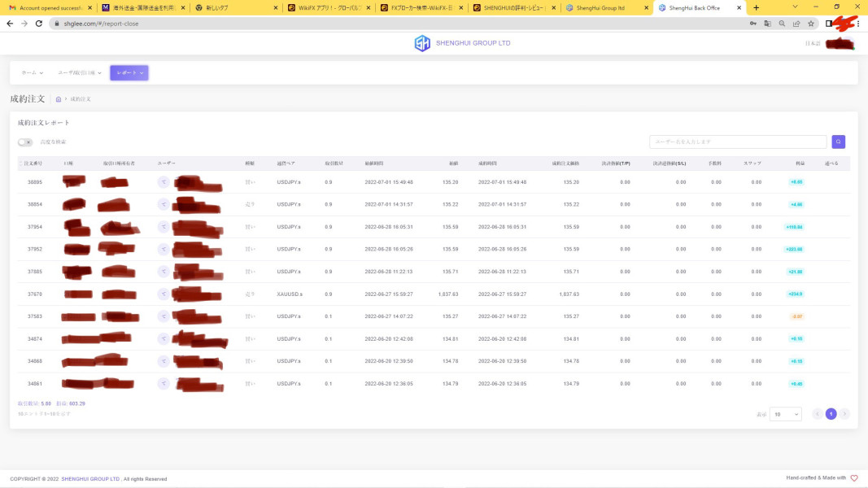This screenshot has height=488, width=868.
Task: Sort by the 注文番号 column header
Action: click(34, 163)
